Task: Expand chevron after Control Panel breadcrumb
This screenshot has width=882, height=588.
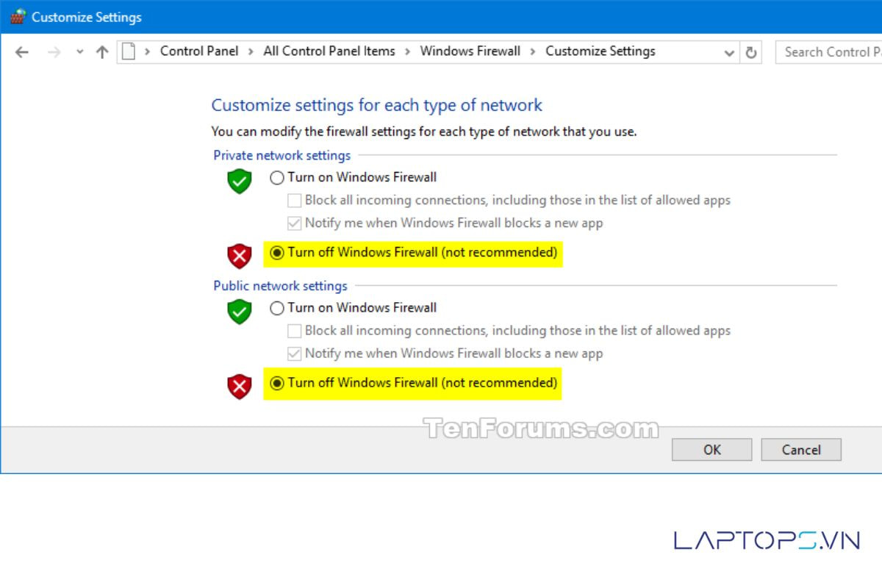Action: (251, 51)
